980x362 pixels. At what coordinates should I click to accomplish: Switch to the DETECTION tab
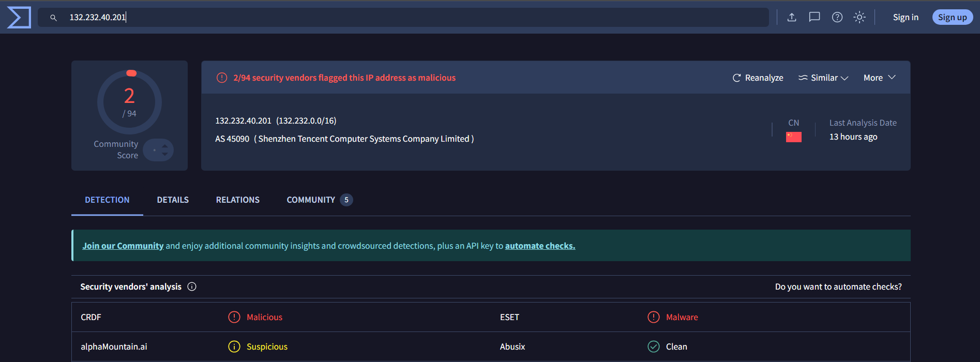pos(107,200)
